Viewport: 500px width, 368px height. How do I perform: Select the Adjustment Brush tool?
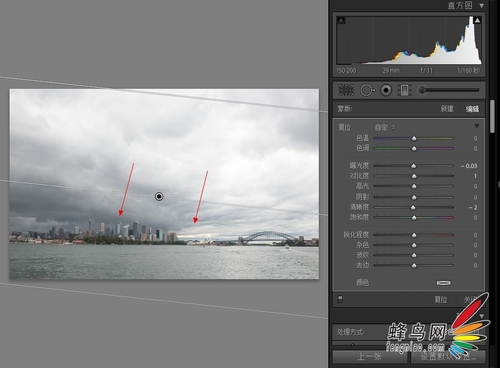[449, 90]
